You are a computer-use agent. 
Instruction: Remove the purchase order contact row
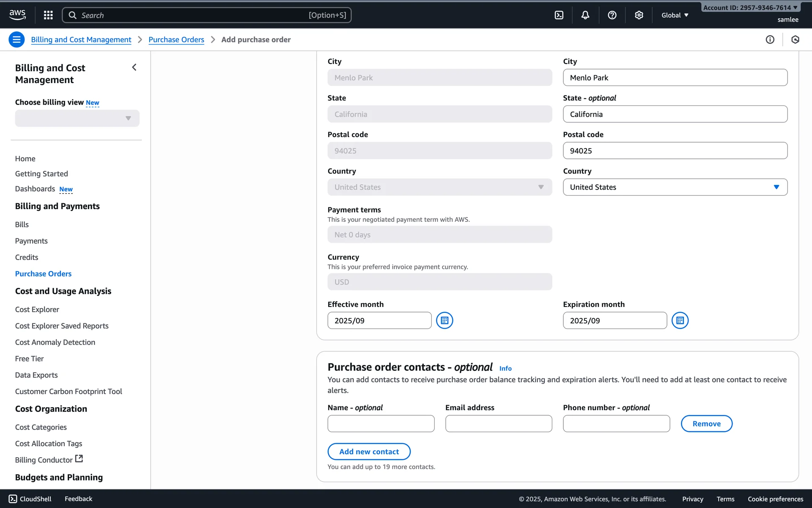click(x=706, y=424)
